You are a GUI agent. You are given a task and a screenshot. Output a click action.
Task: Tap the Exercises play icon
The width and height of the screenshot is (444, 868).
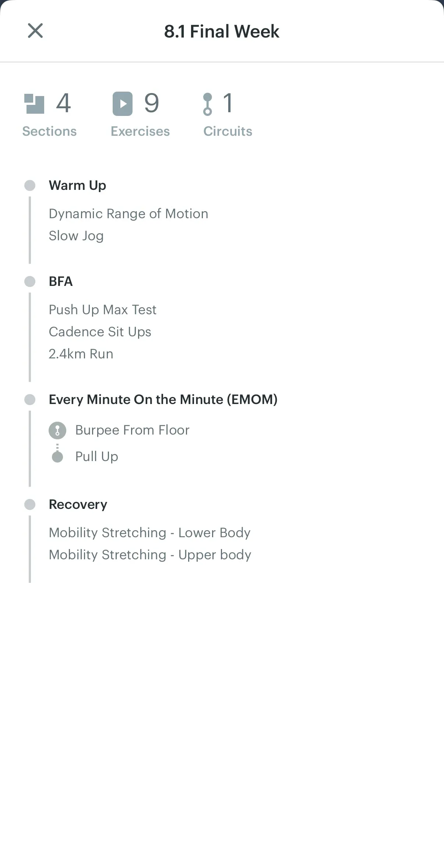coord(123,104)
